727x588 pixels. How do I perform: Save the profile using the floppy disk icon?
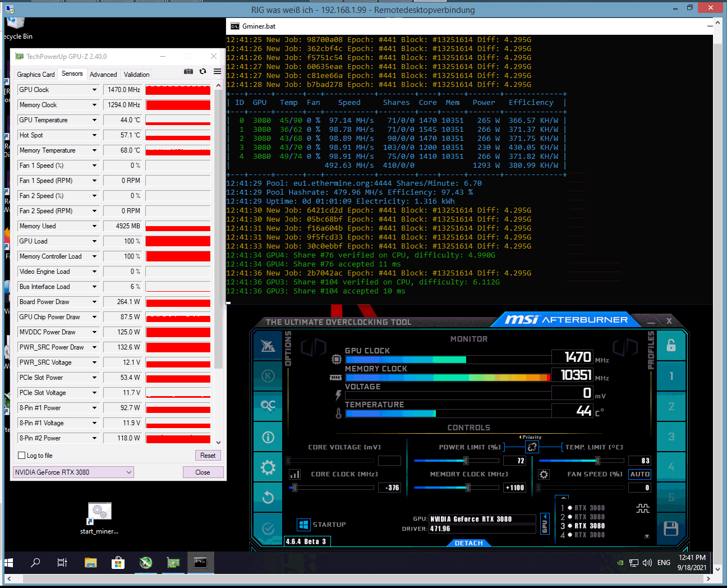coord(671,528)
